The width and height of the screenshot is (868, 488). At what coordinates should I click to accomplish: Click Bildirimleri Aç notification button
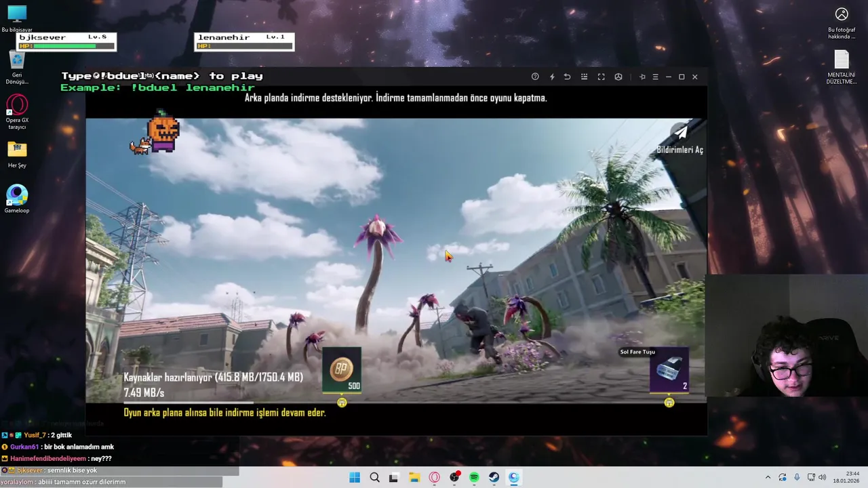(x=680, y=140)
